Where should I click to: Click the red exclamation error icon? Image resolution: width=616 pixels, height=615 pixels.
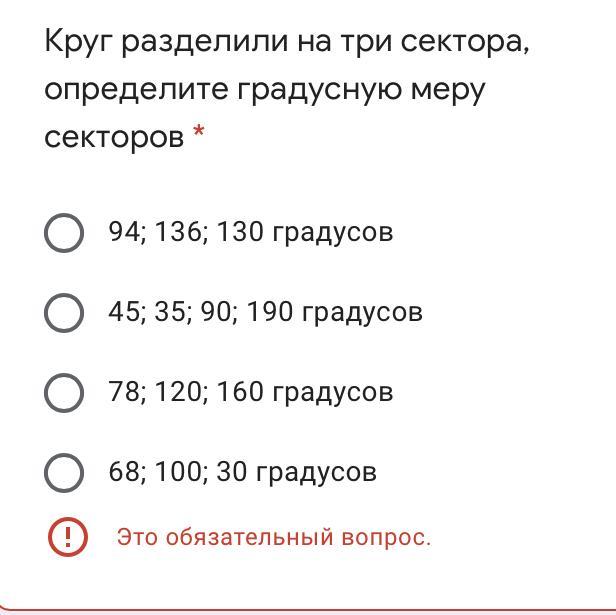point(67,537)
